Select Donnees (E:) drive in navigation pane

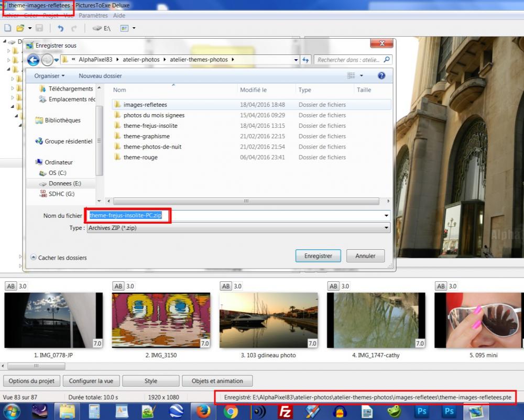[64, 183]
